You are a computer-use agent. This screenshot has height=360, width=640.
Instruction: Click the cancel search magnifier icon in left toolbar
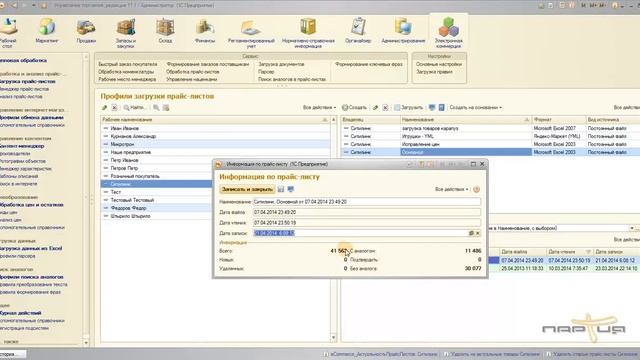(156, 108)
